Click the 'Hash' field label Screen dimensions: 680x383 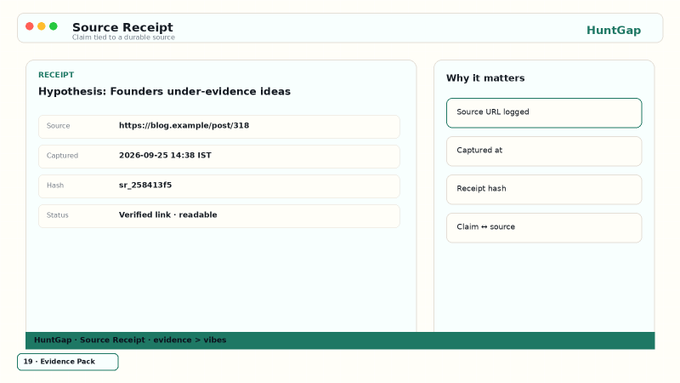(55, 185)
